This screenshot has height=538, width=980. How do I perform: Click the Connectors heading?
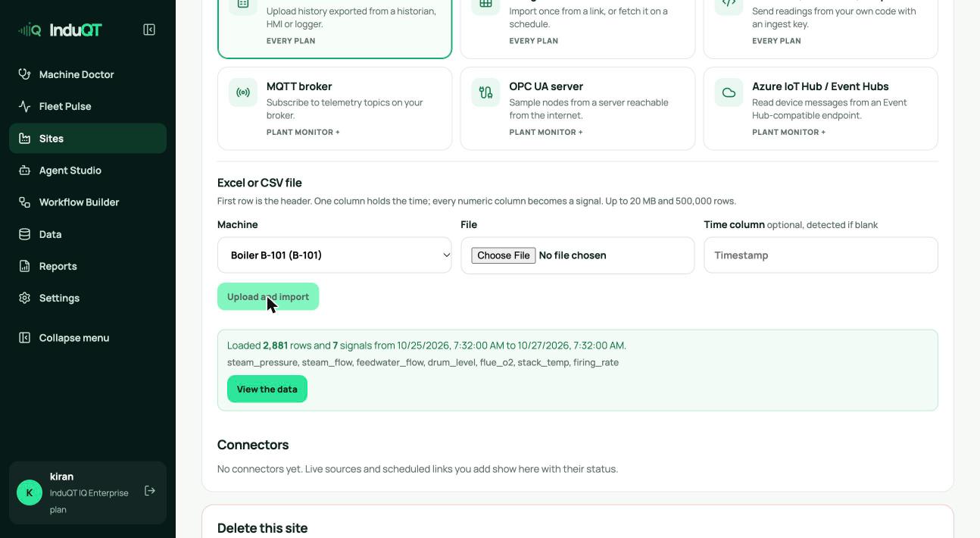pos(253,445)
